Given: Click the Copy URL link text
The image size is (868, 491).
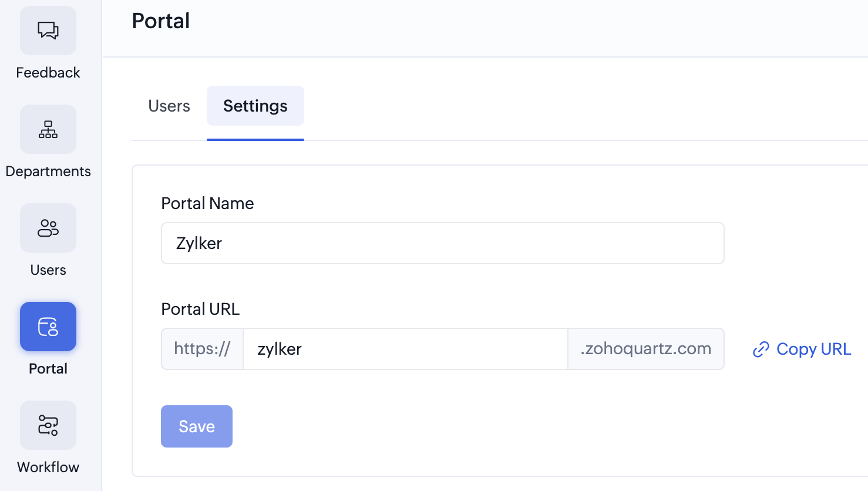Looking at the screenshot, I should pyautogui.click(x=813, y=349).
